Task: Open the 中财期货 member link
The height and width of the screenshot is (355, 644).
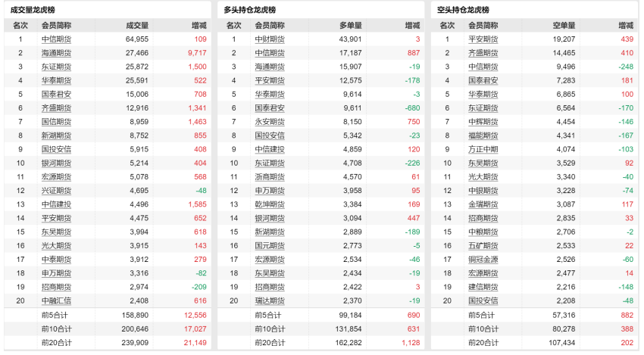Action: coord(270,39)
